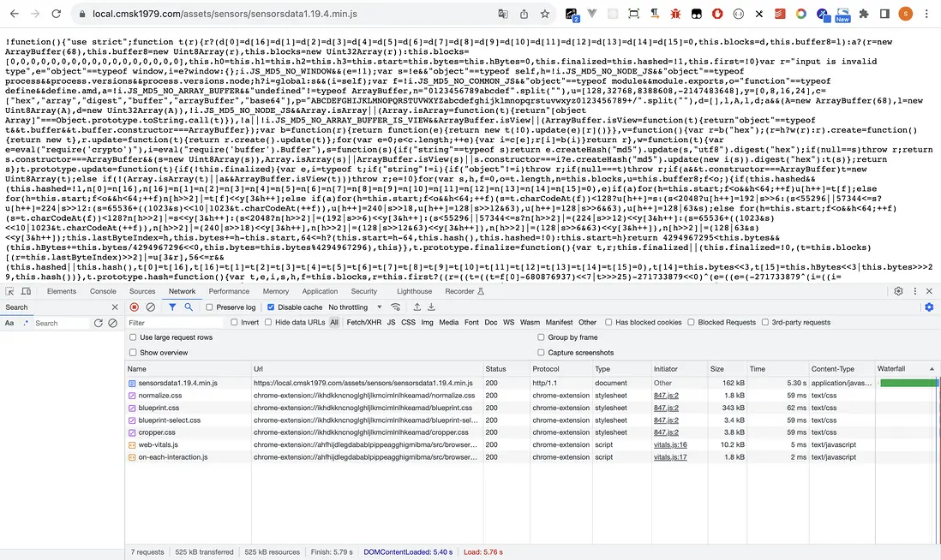This screenshot has width=941, height=560.
Task: Open the Recorder tab
Action: [464, 291]
